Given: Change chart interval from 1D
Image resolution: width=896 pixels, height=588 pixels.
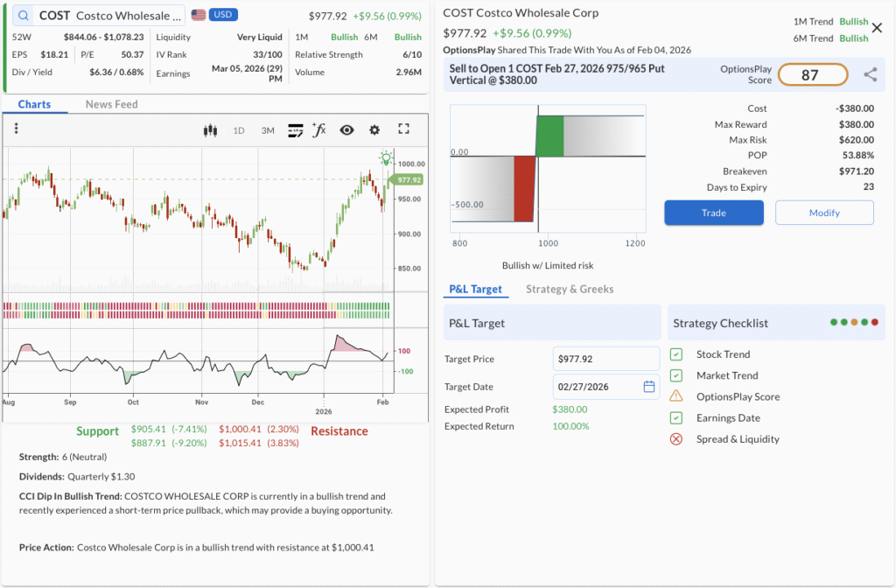Looking at the screenshot, I should 238,130.
